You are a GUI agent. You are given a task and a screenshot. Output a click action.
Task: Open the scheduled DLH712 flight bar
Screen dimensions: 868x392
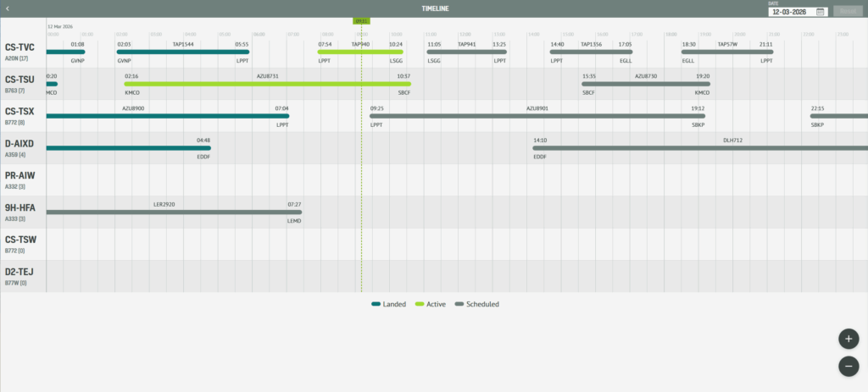[x=699, y=148]
